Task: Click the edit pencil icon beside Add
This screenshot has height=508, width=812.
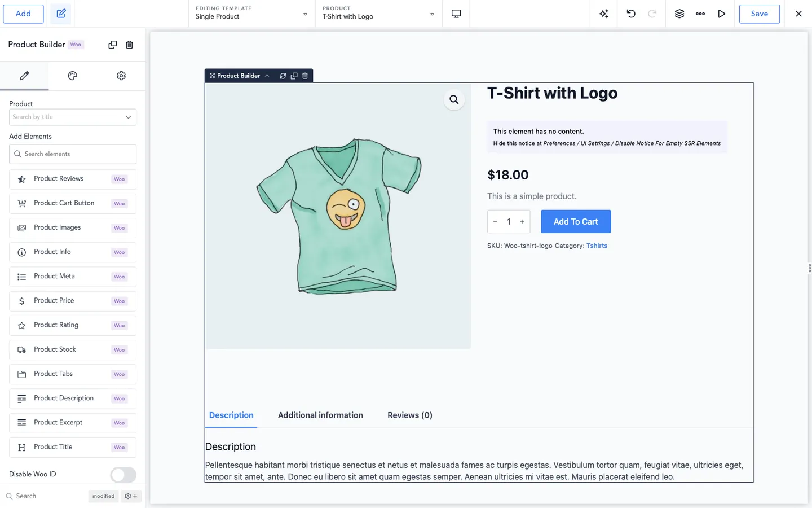Action: pos(61,14)
